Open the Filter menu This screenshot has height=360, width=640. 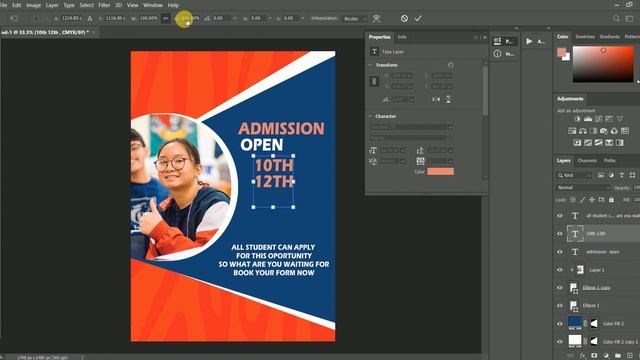[x=104, y=5]
